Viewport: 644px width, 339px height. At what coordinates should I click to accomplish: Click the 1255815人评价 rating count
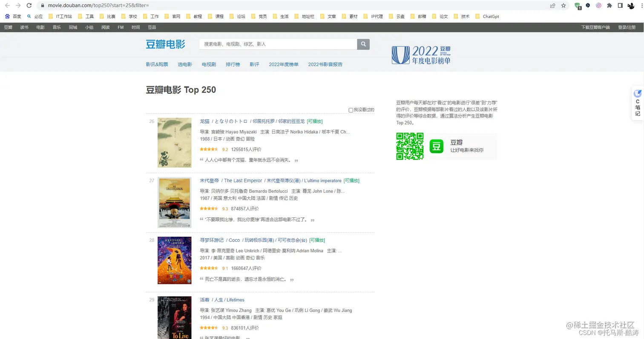point(246,150)
